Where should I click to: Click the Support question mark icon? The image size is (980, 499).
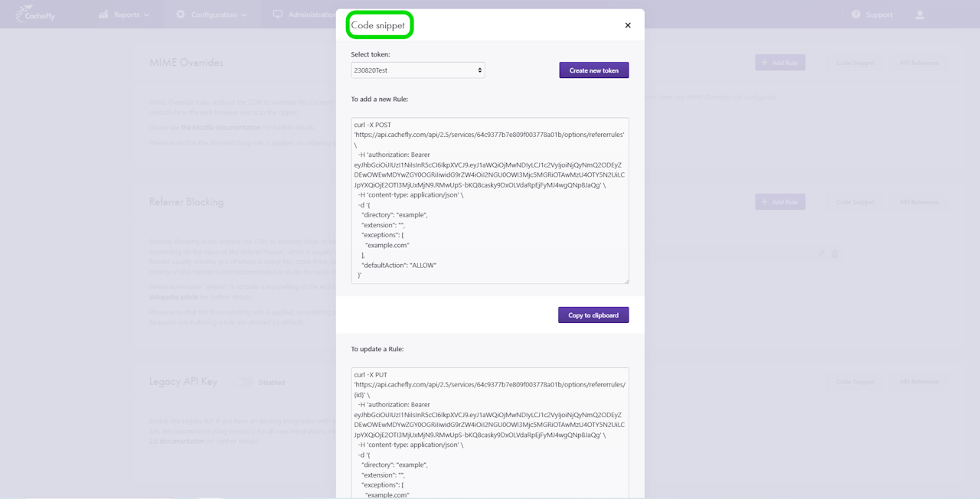click(856, 15)
